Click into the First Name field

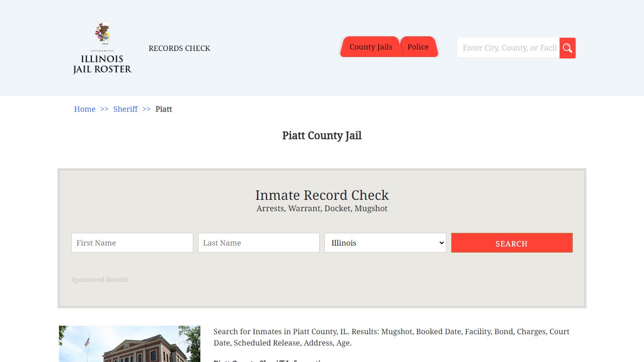132,243
